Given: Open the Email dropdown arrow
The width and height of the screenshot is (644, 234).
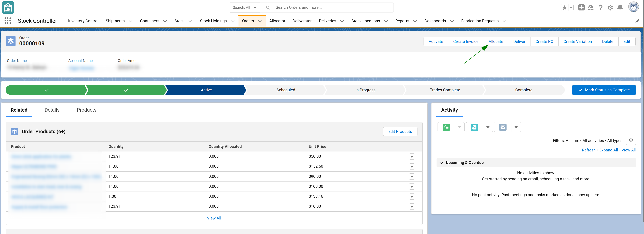Looking at the screenshot, I should [x=516, y=127].
